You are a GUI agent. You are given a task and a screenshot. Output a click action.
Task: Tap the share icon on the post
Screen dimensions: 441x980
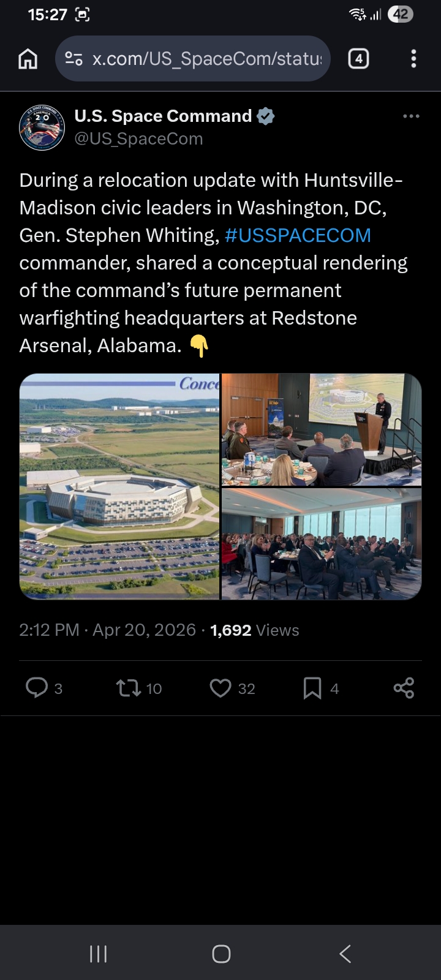[404, 688]
